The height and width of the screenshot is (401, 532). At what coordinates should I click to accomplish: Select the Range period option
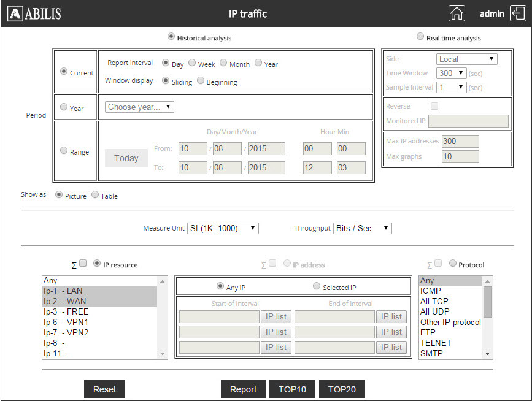click(64, 151)
